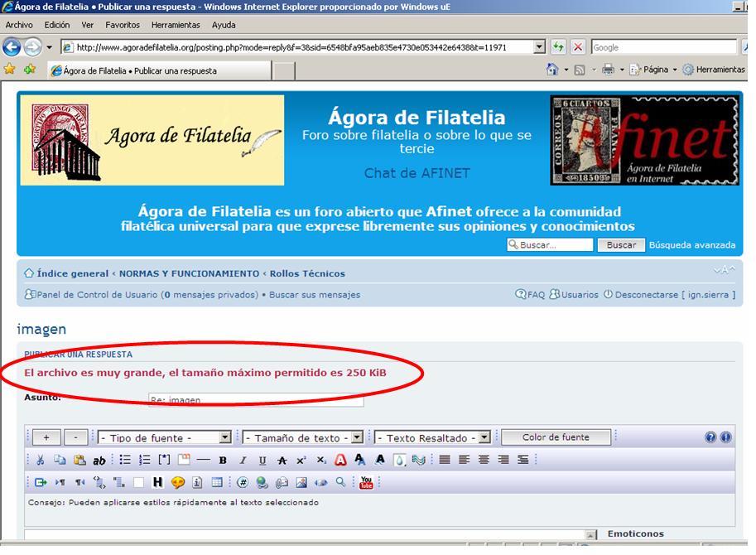
Task: Center text alignment icon
Action: point(484,460)
